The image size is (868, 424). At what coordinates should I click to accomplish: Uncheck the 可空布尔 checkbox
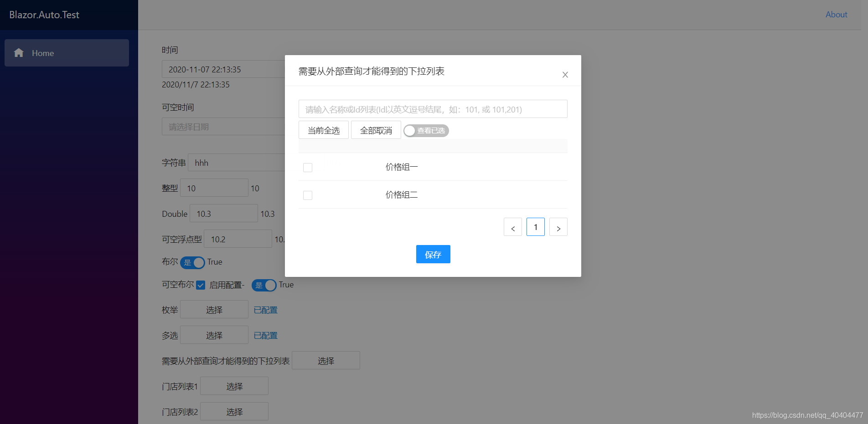point(201,285)
